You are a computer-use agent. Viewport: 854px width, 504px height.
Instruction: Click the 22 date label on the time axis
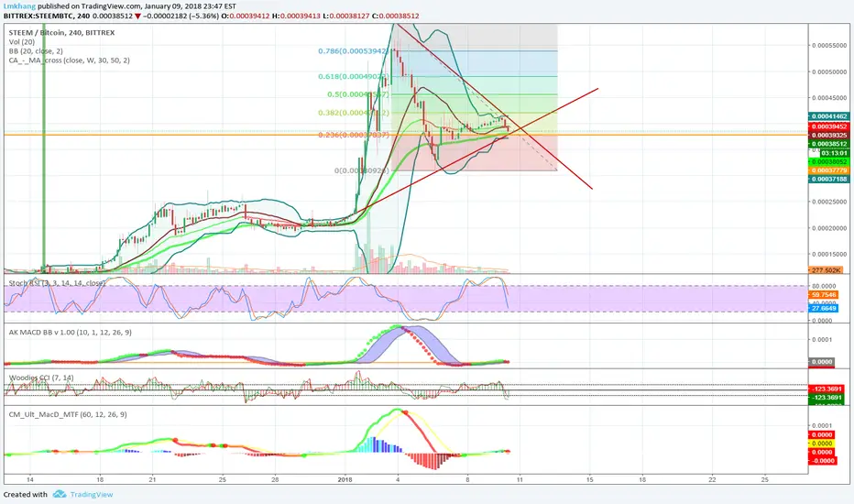click(712, 480)
